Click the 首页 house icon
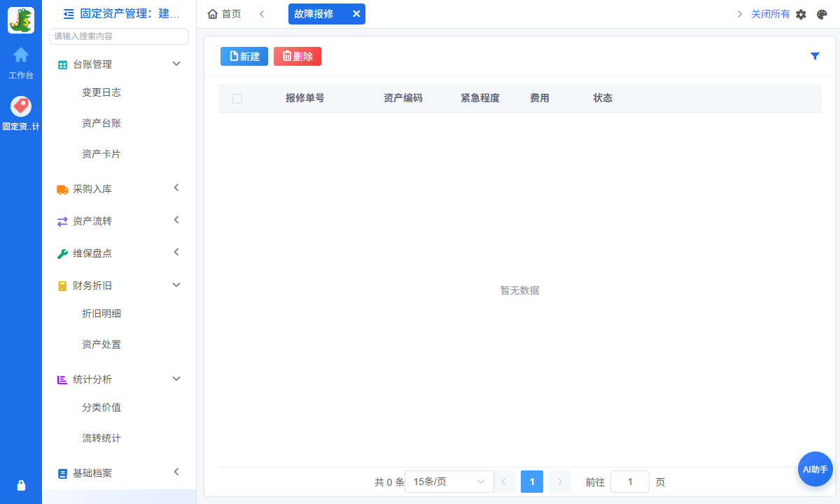Screen dimensions: 840x504 pos(213,14)
